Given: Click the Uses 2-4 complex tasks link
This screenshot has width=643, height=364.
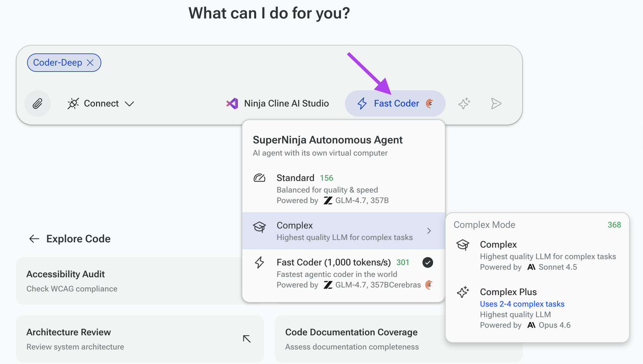Looking at the screenshot, I should (522, 304).
